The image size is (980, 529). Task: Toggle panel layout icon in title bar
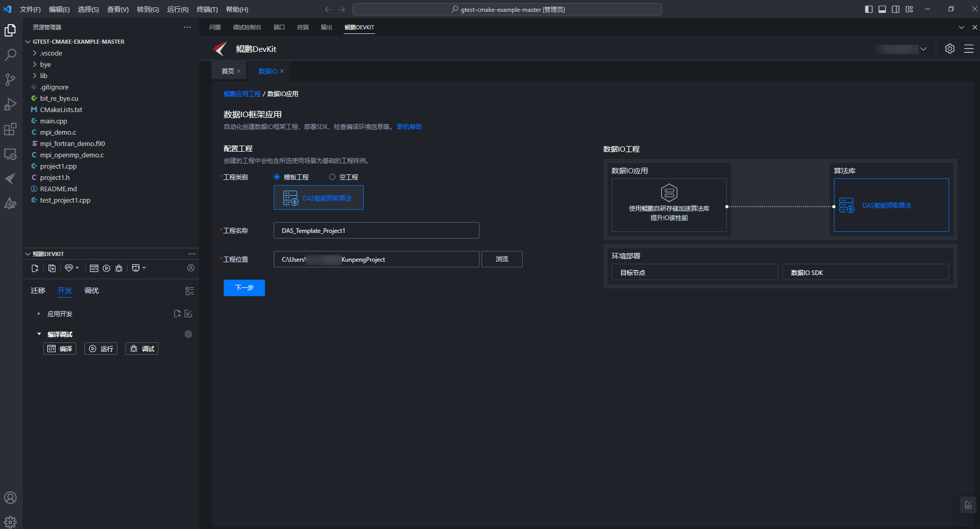tap(882, 9)
